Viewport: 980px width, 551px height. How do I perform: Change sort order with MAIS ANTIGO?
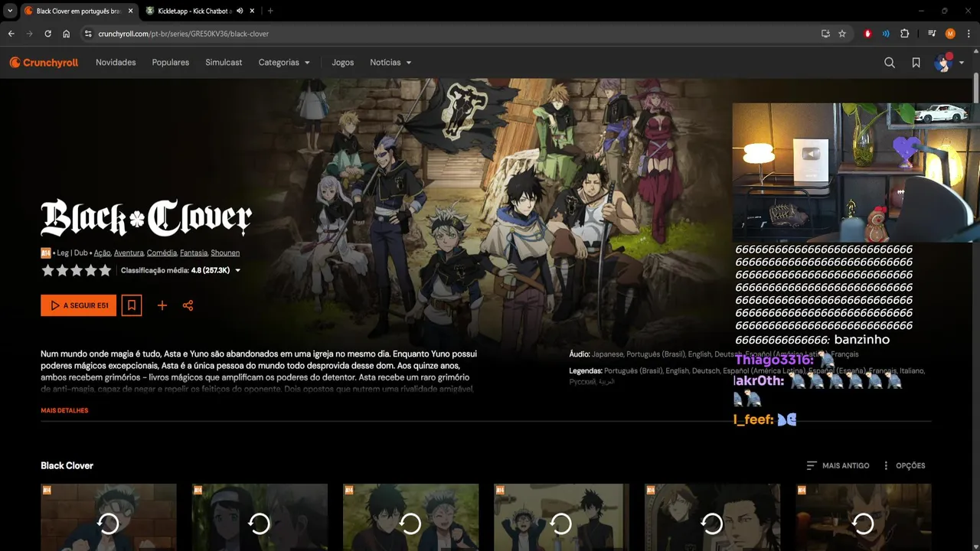tap(838, 465)
